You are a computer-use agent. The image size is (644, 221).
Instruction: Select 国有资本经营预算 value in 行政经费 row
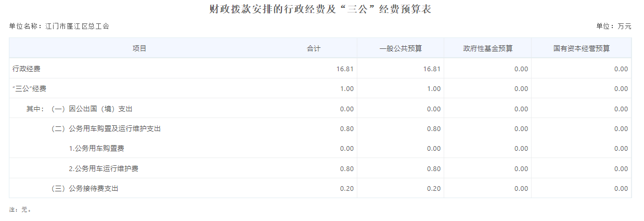(x=621, y=69)
